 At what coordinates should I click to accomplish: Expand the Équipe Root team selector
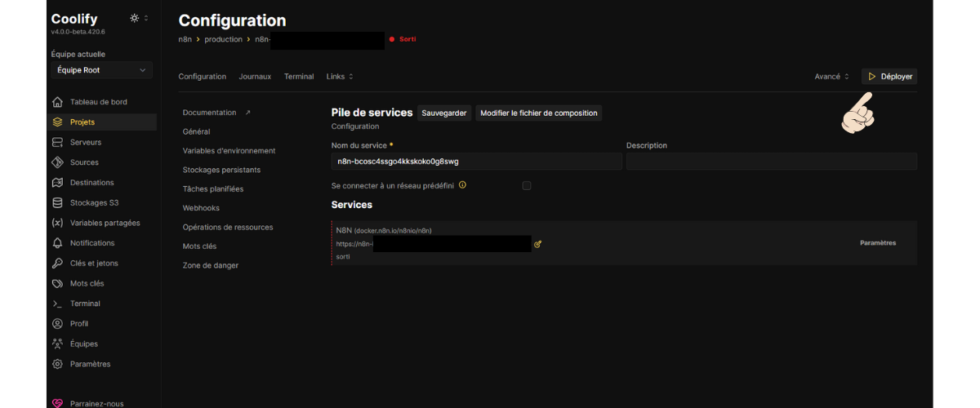(x=101, y=70)
